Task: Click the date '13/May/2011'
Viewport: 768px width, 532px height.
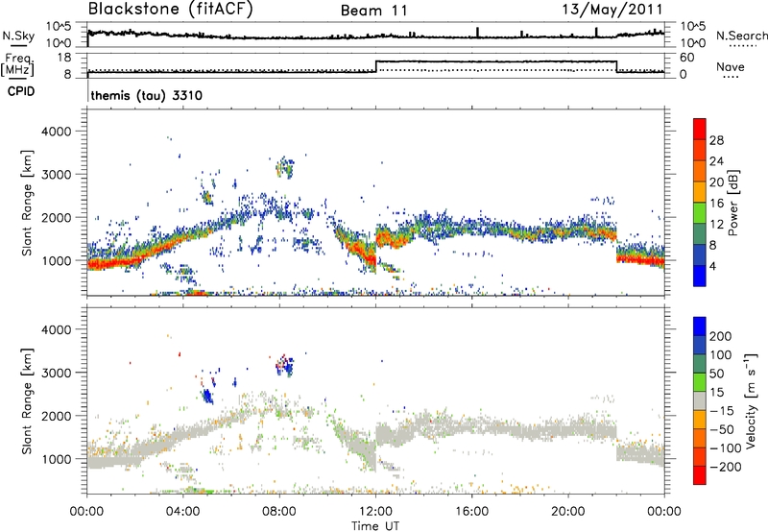Action: (x=612, y=10)
